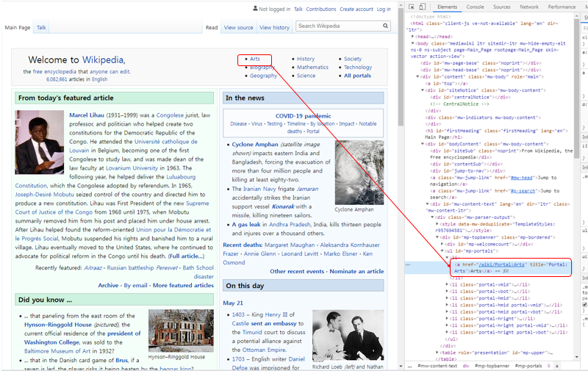Screen dimensions: 588x382
Task: Open the COVID-19 pandemic link
Action: (303, 116)
